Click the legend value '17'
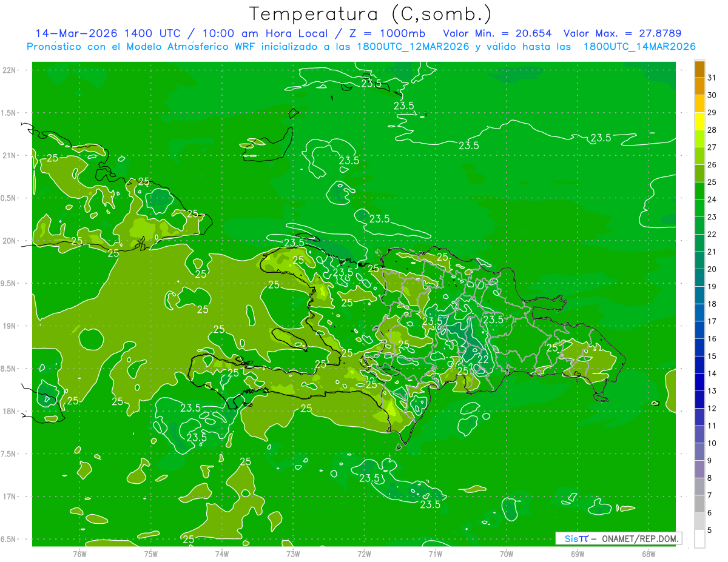Image resolution: width=728 pixels, height=562 pixels. [712, 321]
